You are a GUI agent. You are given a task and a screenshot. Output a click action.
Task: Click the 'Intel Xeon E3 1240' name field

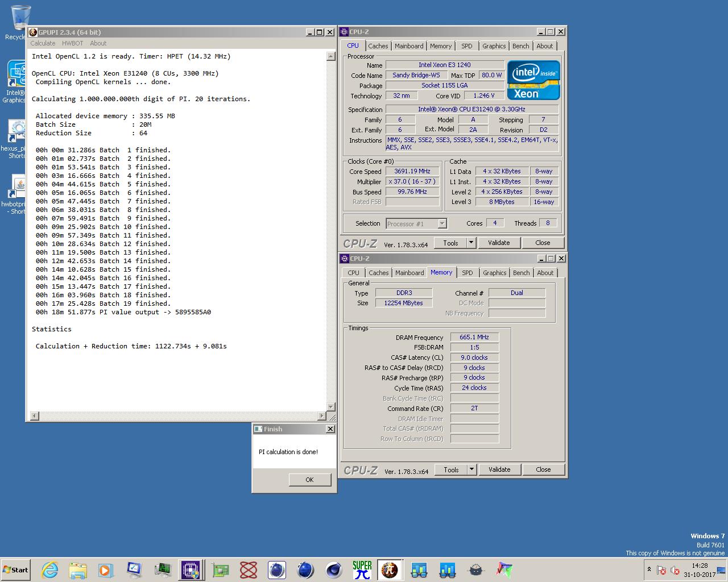click(x=445, y=65)
